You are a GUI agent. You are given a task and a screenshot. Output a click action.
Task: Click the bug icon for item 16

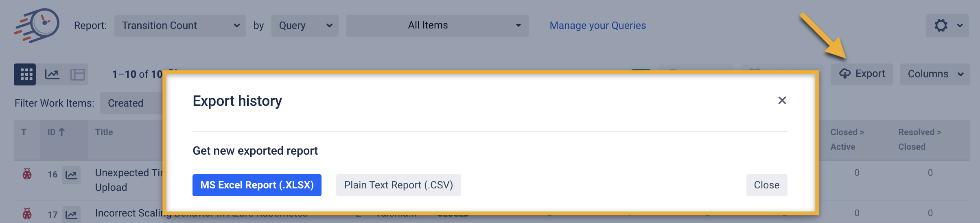click(x=27, y=174)
